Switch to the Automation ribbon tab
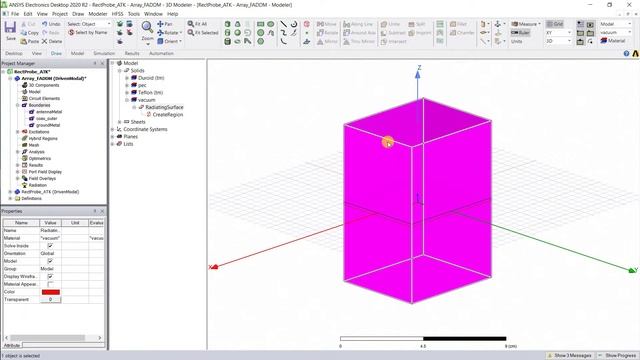640x360 pixels. point(161,53)
